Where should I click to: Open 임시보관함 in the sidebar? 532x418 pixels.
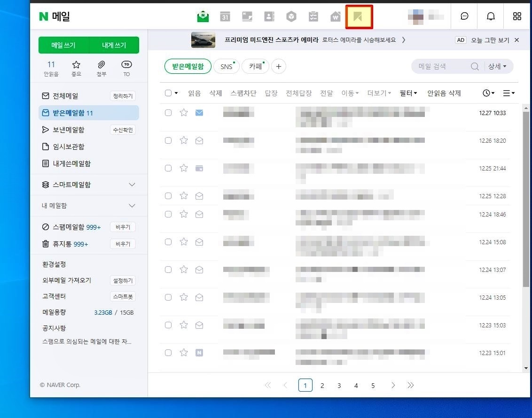[69, 147]
